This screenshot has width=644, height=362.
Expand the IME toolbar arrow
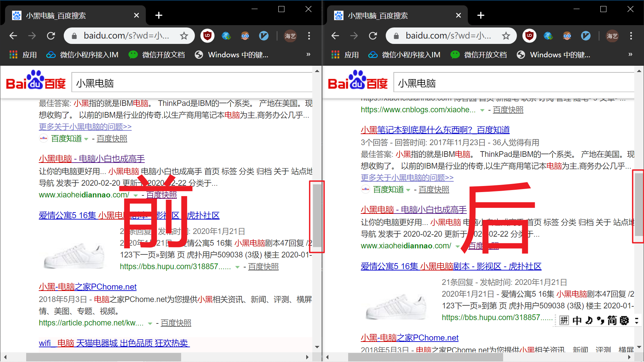point(636,320)
